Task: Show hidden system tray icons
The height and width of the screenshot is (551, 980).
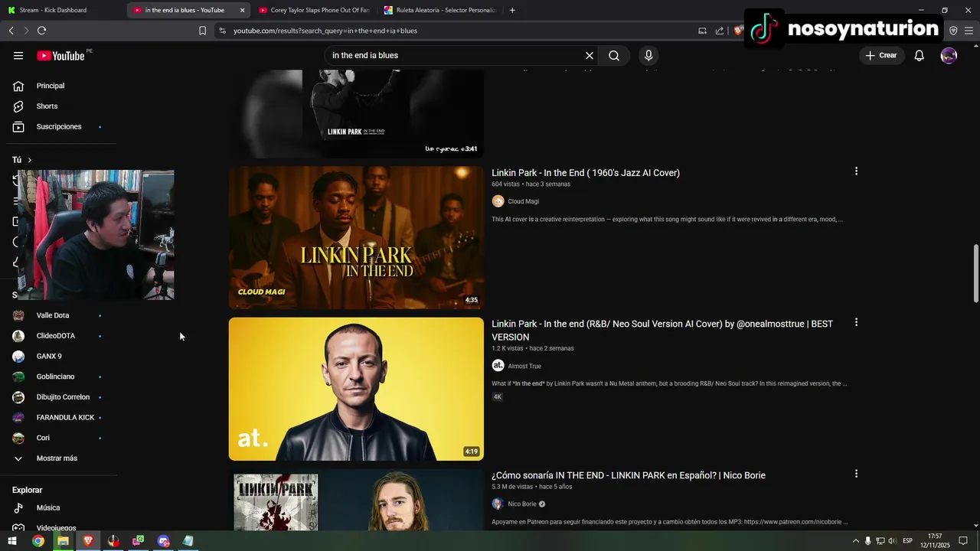Action: pyautogui.click(x=856, y=541)
